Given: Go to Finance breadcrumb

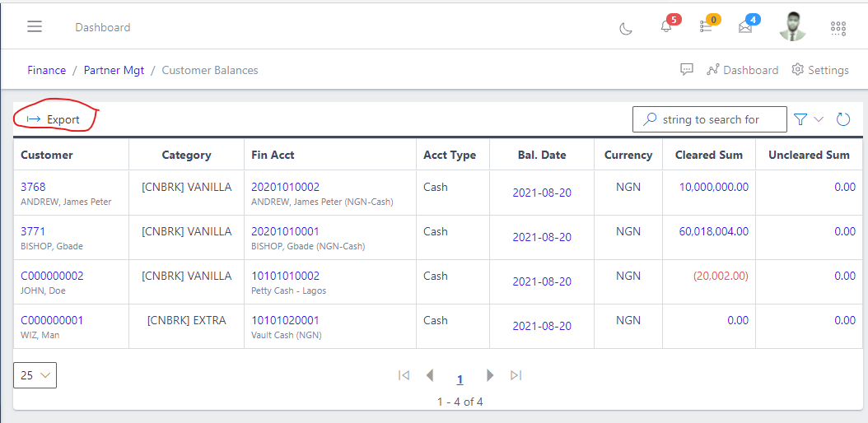Looking at the screenshot, I should 46,70.
